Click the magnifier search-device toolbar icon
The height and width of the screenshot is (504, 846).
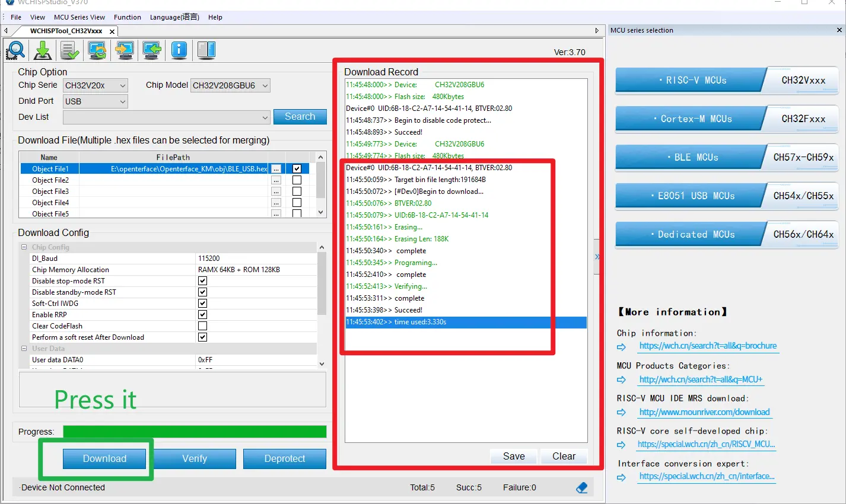[x=16, y=50]
